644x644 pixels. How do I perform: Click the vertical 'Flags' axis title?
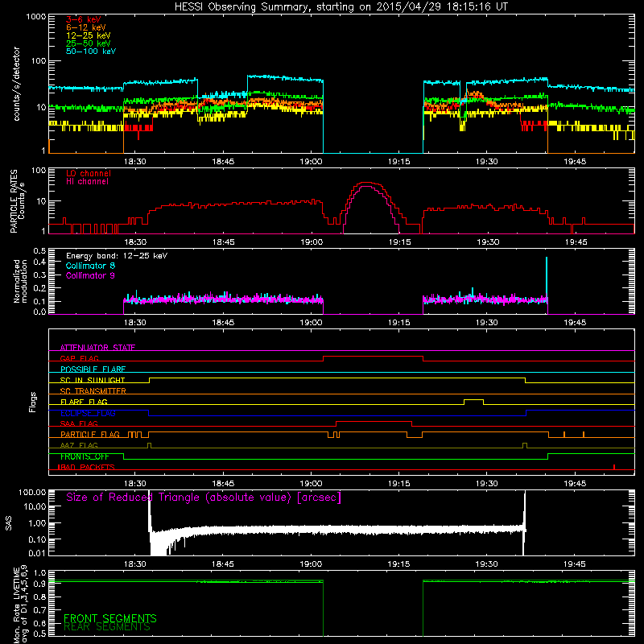pyautogui.click(x=33, y=402)
